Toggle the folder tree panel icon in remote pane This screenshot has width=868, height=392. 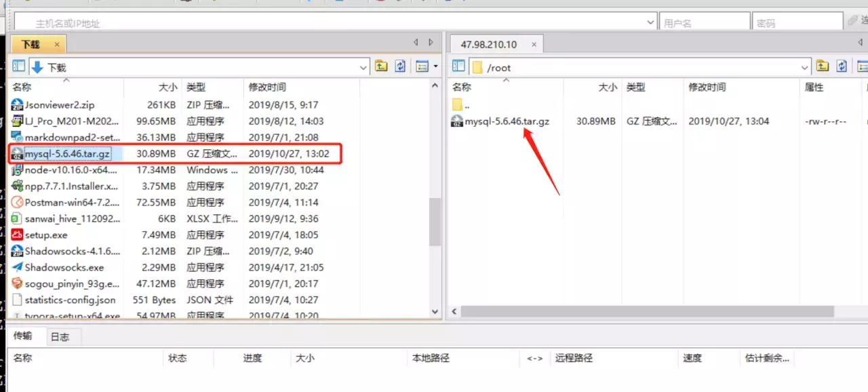[458, 66]
